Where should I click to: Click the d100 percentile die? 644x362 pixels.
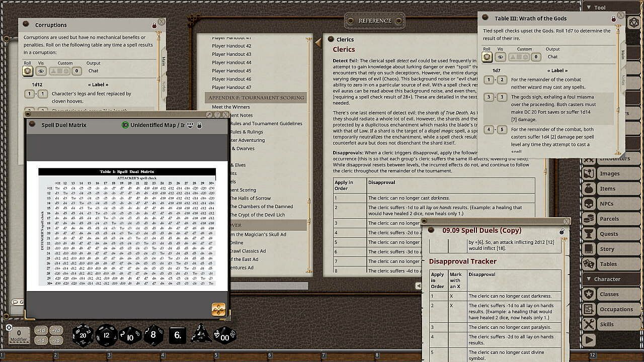coord(224,335)
